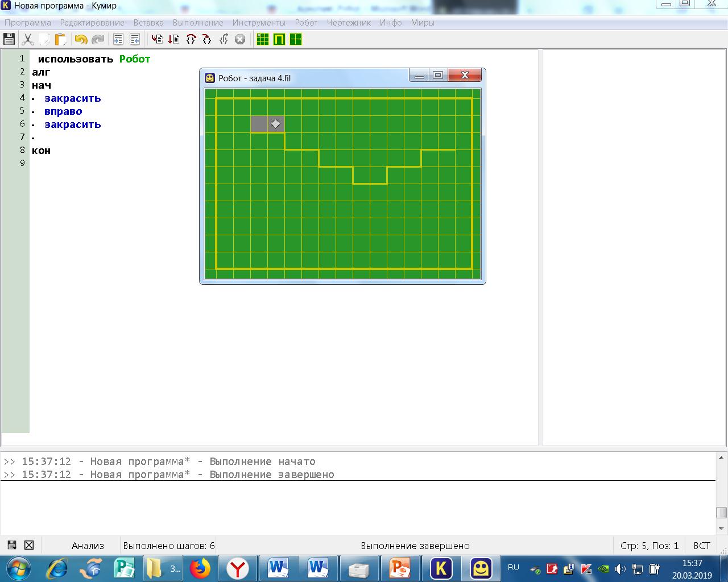Click the Cut scissors icon

point(27,39)
